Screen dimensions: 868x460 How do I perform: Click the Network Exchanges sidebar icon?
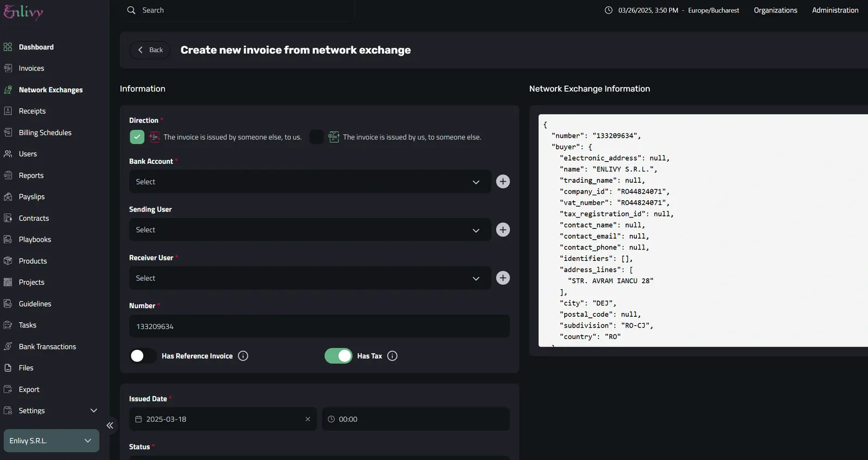[8, 90]
